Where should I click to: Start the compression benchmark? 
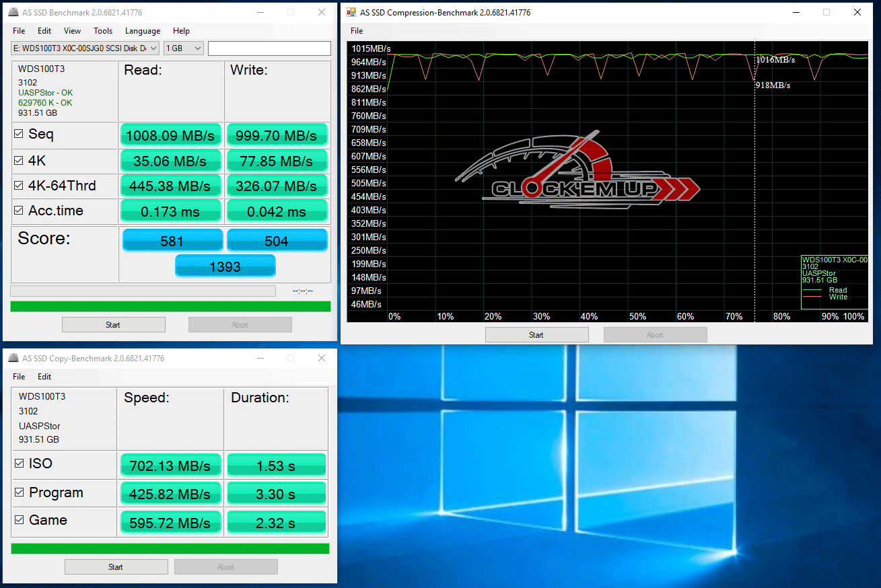coord(536,335)
